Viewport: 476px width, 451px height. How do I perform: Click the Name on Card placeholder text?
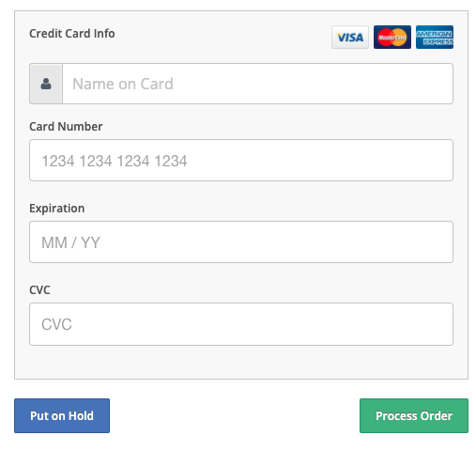[123, 84]
